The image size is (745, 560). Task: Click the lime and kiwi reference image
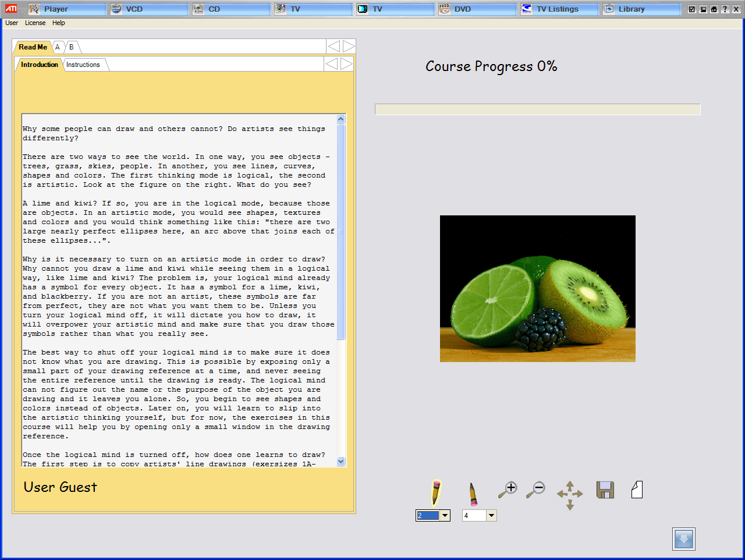pyautogui.click(x=538, y=289)
